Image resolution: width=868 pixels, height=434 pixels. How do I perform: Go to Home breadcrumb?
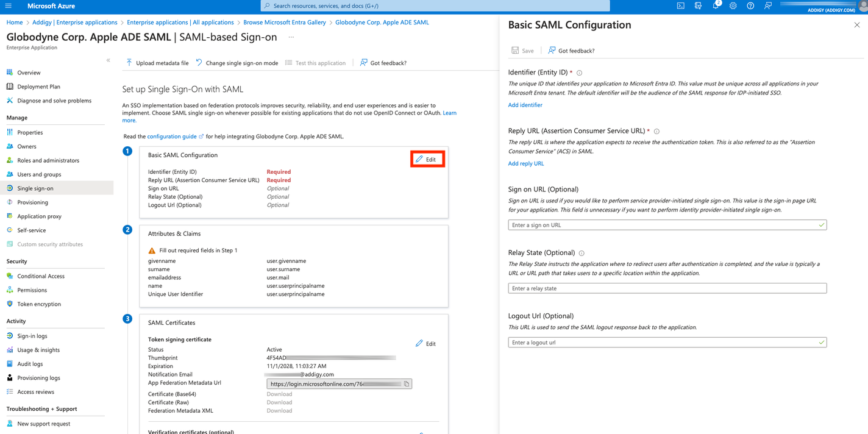click(15, 23)
